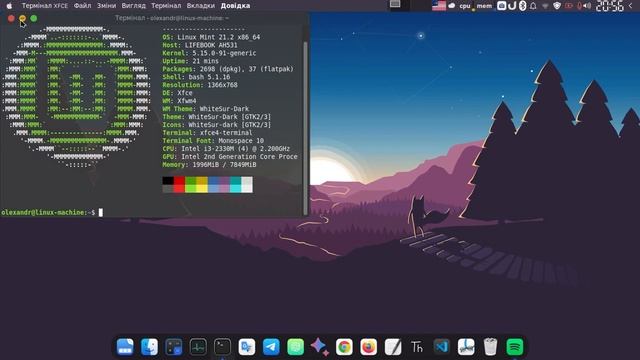This screenshot has height=360, width=640.
Task: Open the Термінал XFCE application menu
Action: coord(44,6)
